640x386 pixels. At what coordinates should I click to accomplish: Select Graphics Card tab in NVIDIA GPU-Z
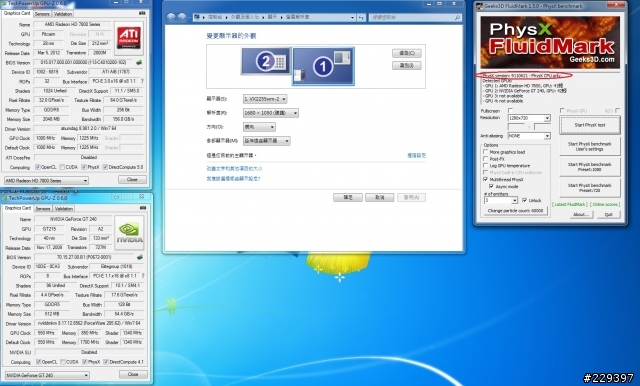18,208
